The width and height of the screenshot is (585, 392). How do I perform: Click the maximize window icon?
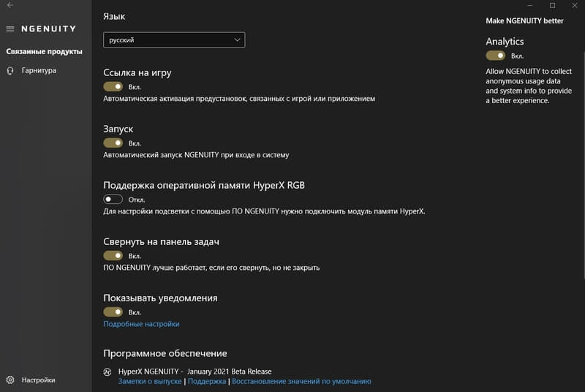(553, 5)
